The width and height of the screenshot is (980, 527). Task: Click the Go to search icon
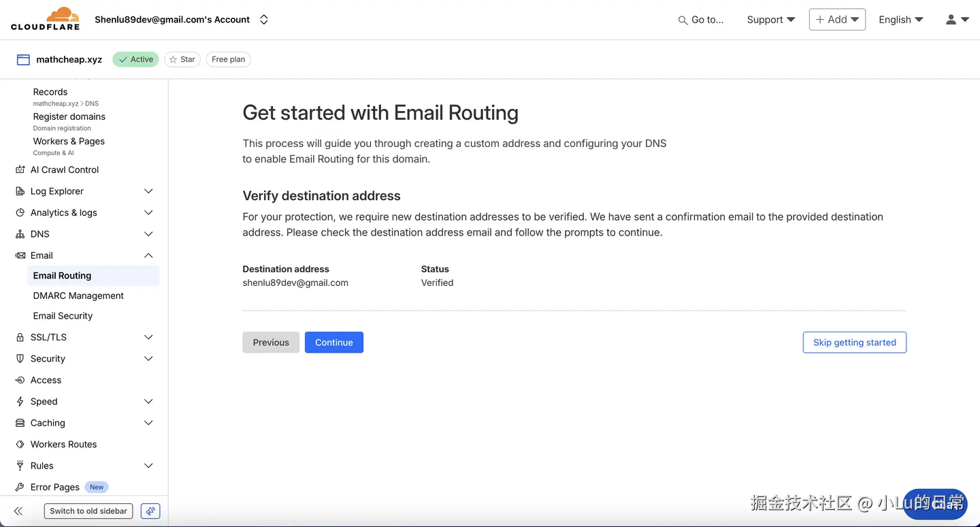point(683,20)
